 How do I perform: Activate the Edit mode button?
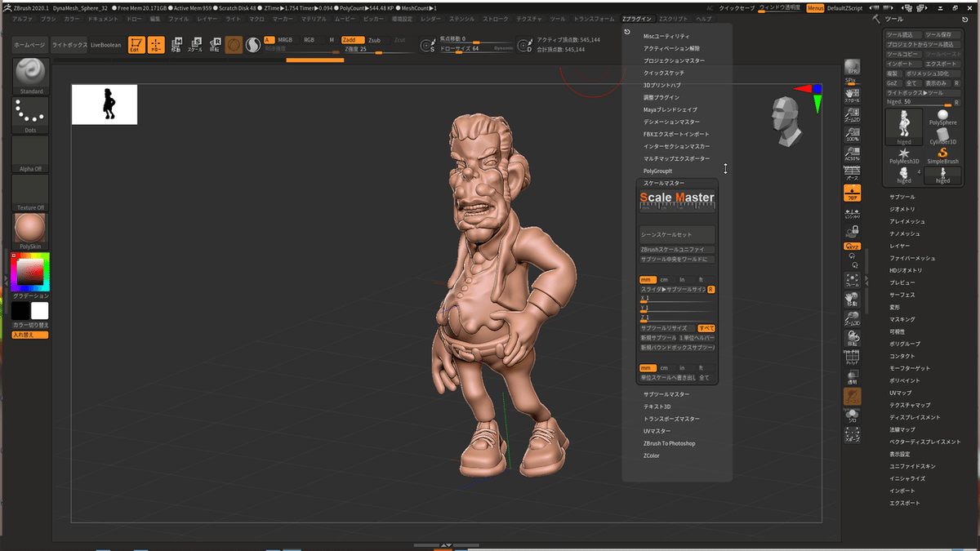136,44
